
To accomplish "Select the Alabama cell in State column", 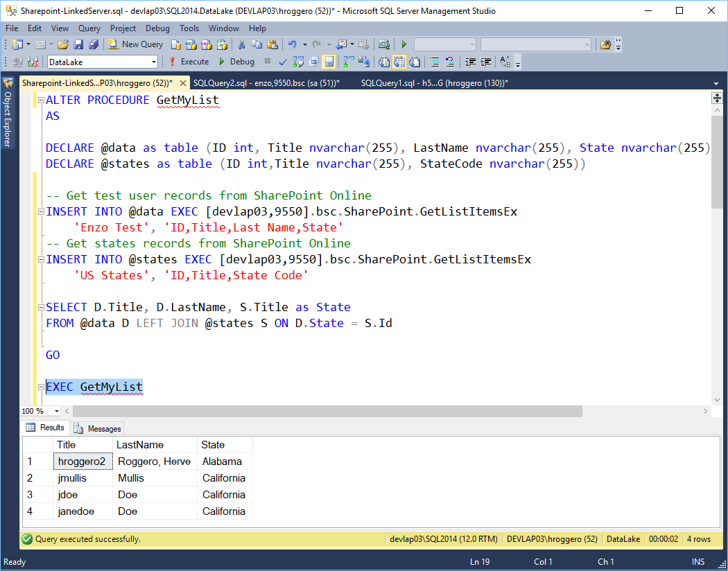I will pyautogui.click(x=225, y=462).
